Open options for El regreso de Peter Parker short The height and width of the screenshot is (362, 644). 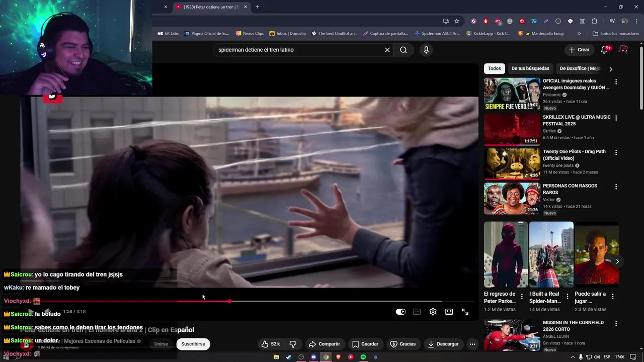coord(522,296)
